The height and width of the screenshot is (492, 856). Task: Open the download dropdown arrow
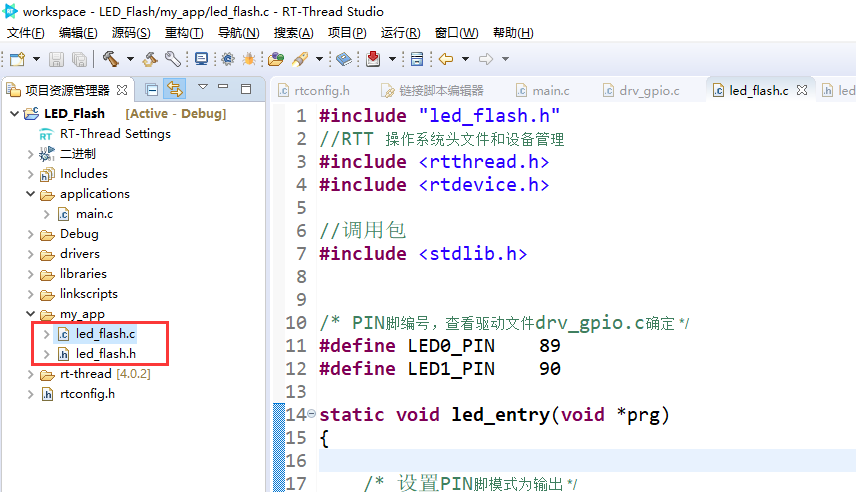click(392, 59)
